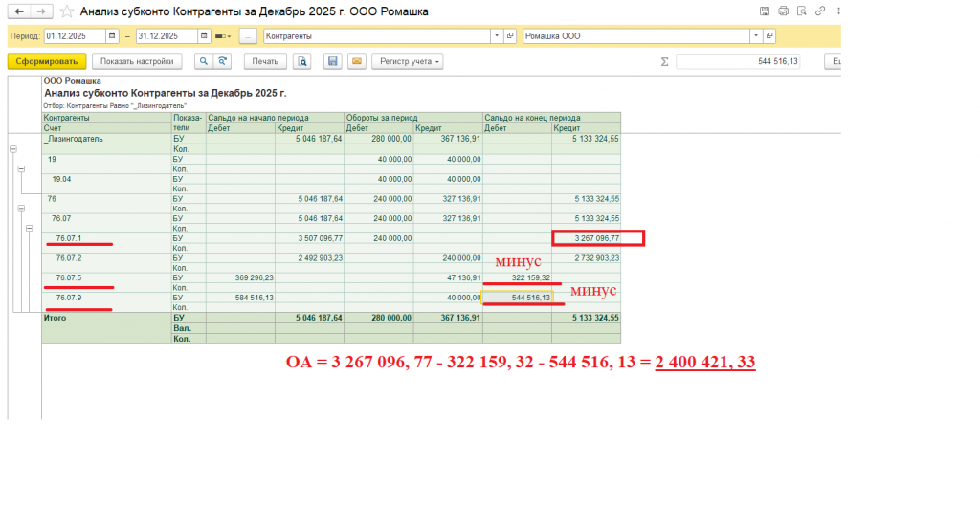Image resolution: width=980 pixels, height=509 pixels.
Task: Get link using chain icon at top right
Action: tap(820, 11)
